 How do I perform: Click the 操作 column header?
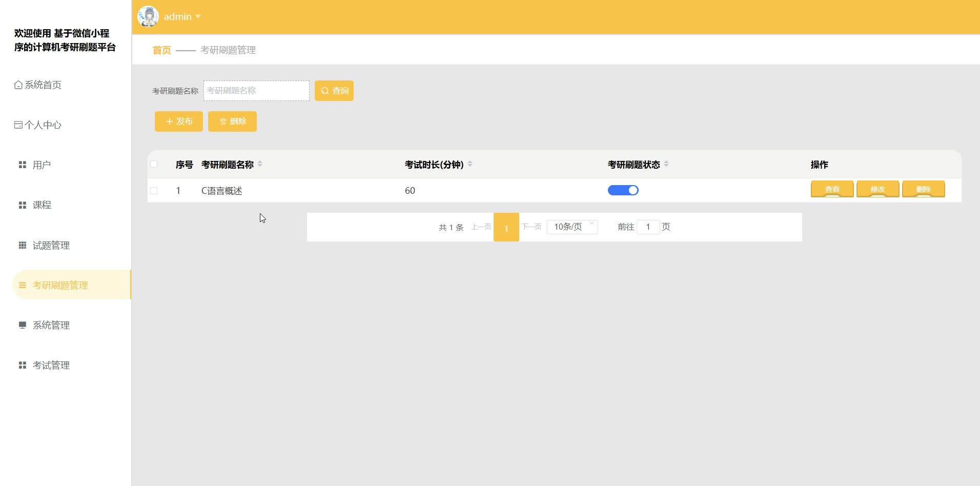pos(820,165)
